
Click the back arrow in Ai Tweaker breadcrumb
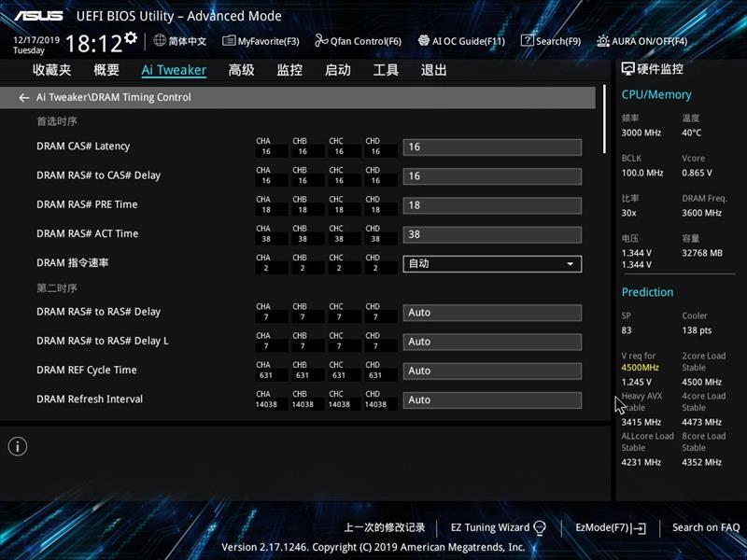pyautogui.click(x=24, y=97)
